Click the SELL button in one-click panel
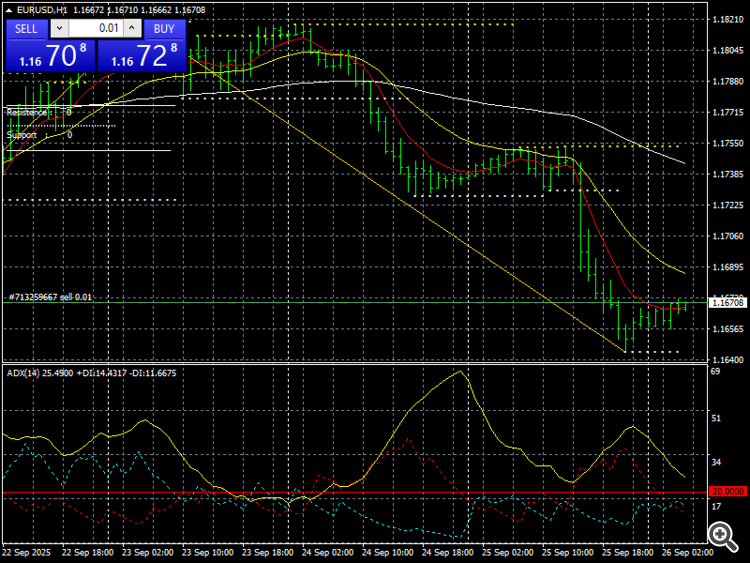 point(26,29)
